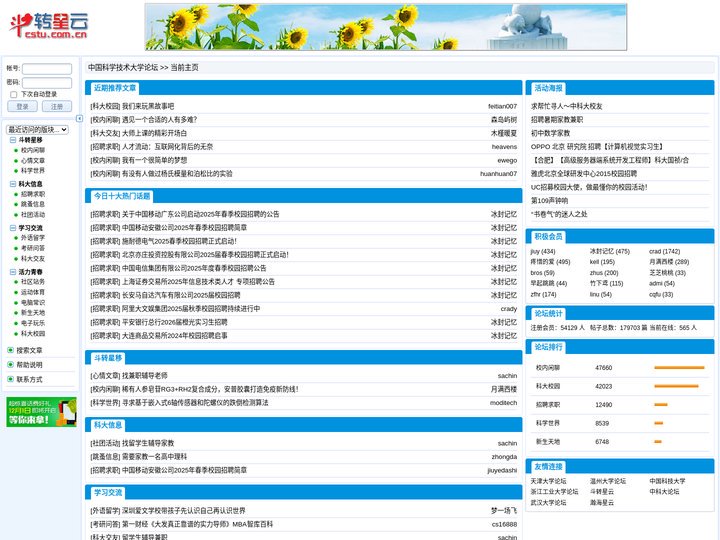Click the sunflower banner image
Image resolution: width=720 pixels, height=540 pixels.
[386, 27]
